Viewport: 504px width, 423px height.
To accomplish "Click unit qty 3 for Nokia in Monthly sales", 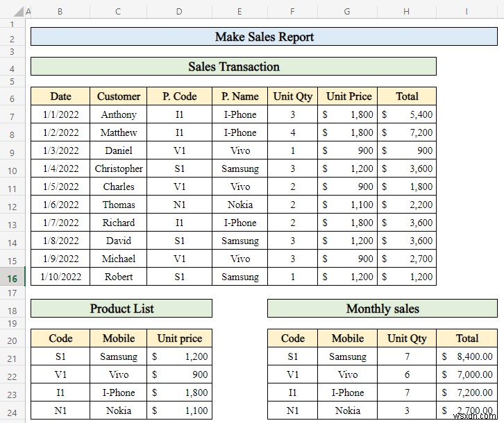I will 407,410.
